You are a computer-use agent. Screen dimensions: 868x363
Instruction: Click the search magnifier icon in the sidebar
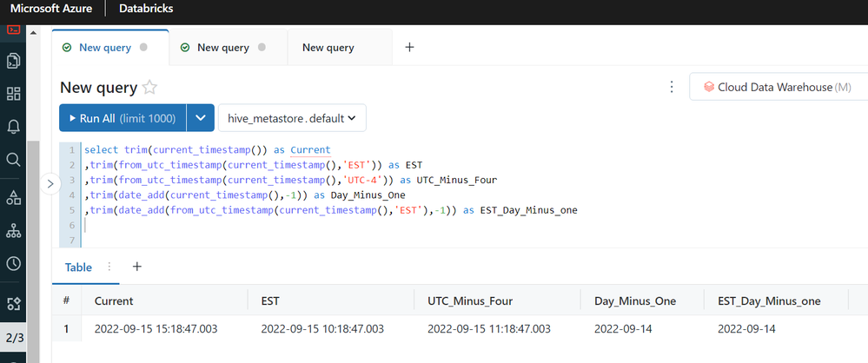point(13,160)
